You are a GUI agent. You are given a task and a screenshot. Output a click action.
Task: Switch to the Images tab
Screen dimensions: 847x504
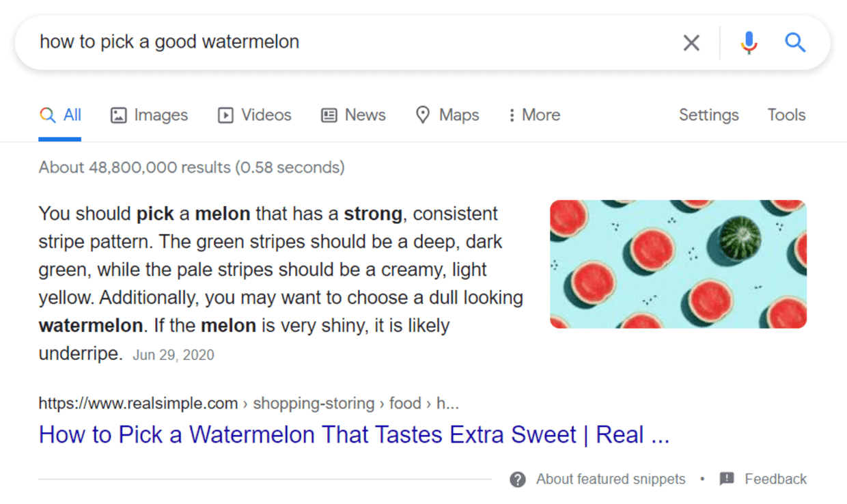[x=148, y=115]
